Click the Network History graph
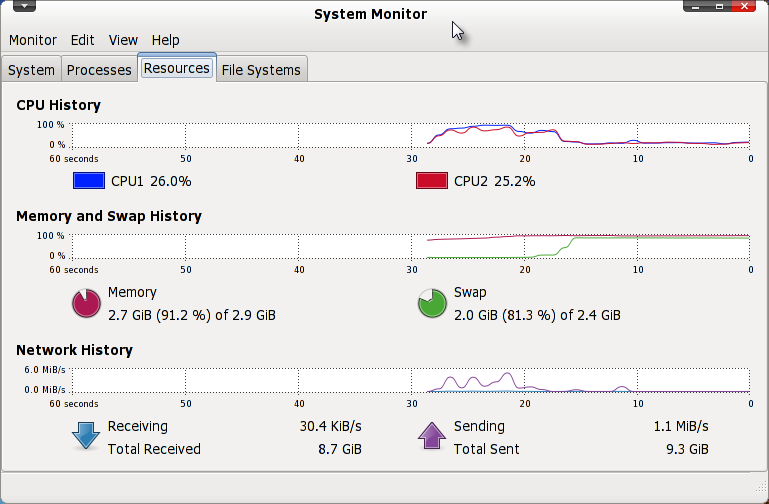769x504 pixels. (x=411, y=380)
